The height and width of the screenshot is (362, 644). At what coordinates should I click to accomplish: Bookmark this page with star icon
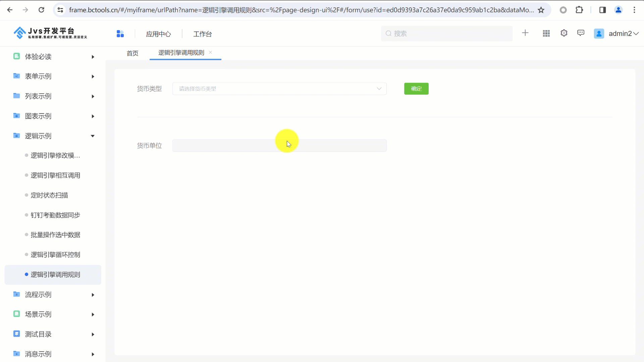(541, 10)
